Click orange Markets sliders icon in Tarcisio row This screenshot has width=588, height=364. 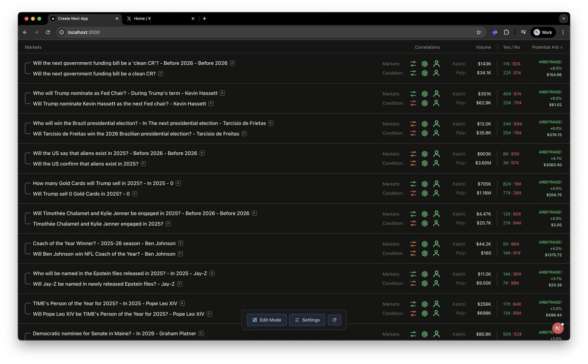coord(413,124)
